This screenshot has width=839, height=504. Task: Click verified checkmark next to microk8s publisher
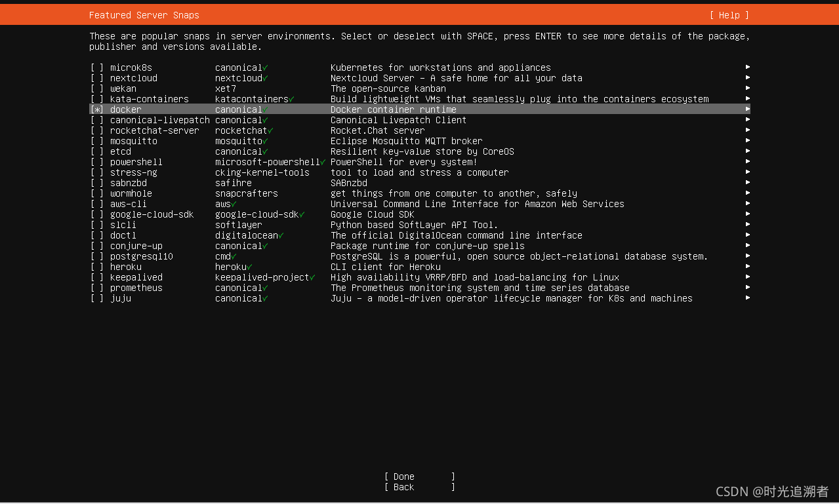tap(265, 68)
